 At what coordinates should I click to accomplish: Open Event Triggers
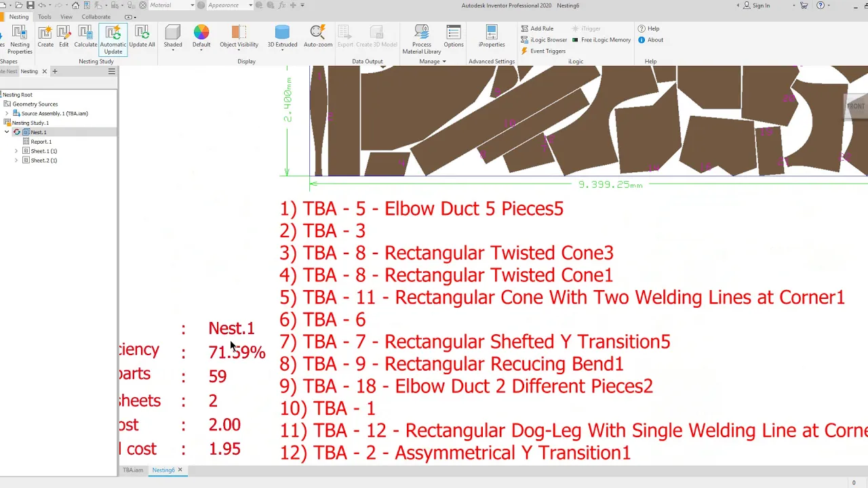[x=542, y=51]
